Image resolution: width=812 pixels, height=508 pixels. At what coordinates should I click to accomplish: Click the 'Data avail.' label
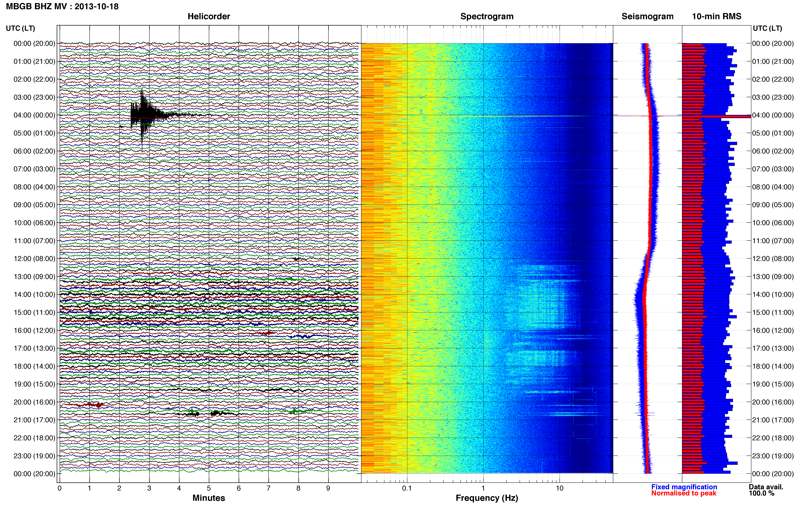pos(766,487)
